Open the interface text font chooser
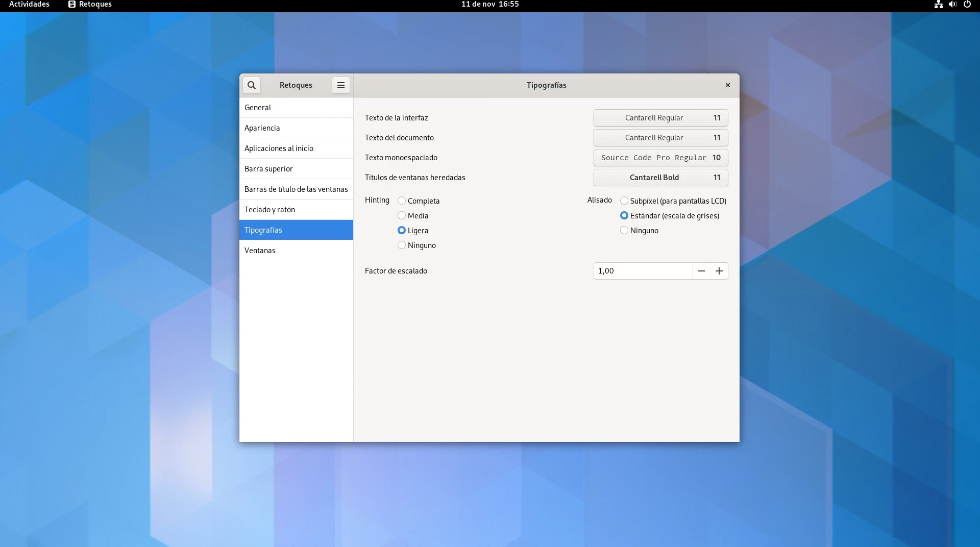The height and width of the screenshot is (547, 980). pyautogui.click(x=660, y=118)
